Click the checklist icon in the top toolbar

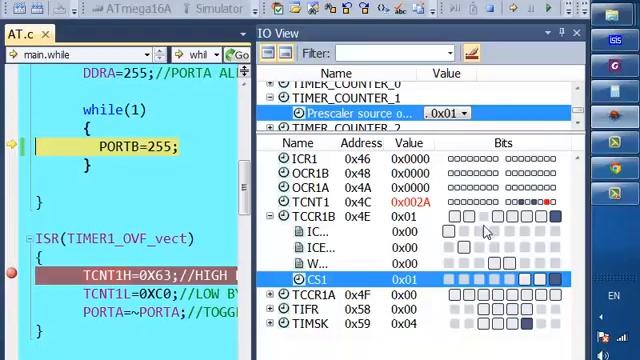(278, 8)
